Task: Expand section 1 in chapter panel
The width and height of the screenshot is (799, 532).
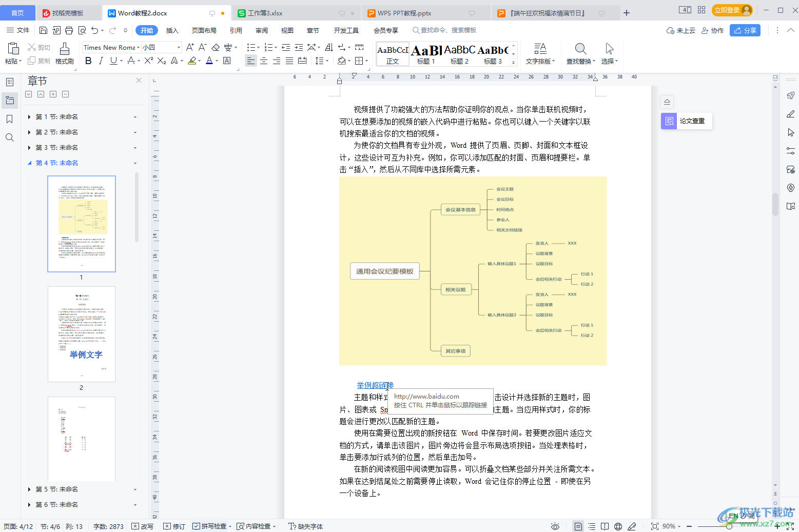Action: (x=29, y=117)
